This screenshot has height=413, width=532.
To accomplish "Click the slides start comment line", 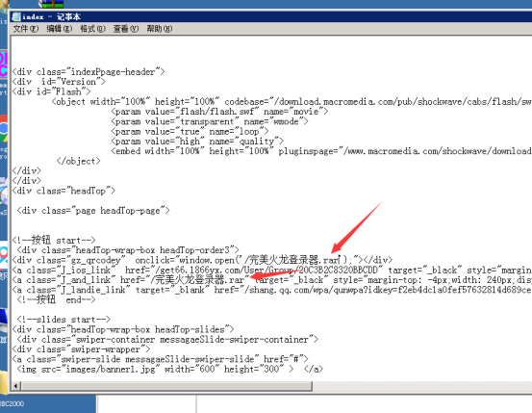I will 63,320.
